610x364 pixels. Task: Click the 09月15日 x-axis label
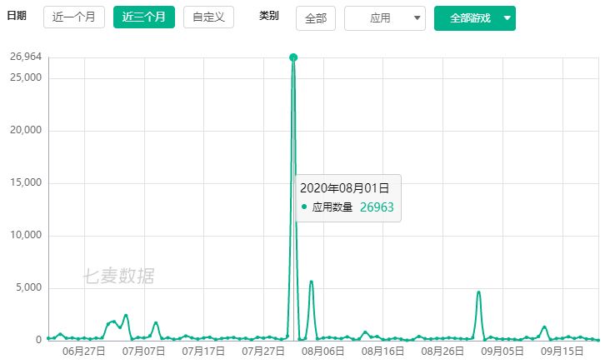562,352
